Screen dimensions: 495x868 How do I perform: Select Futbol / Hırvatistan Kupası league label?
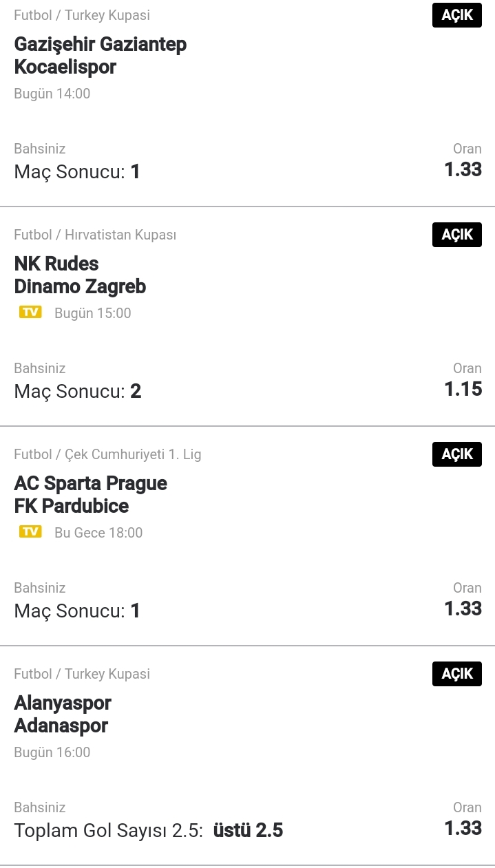(95, 235)
